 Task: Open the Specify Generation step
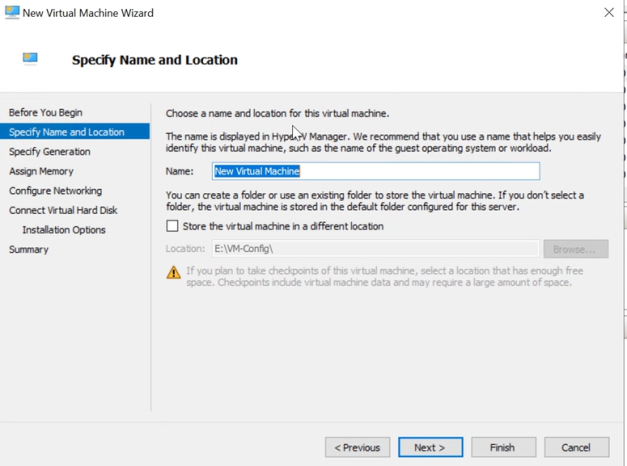pos(50,152)
